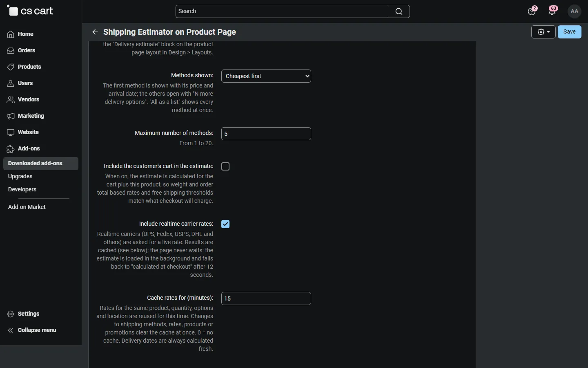This screenshot has width=588, height=368.
Task: Click the Collapse menu double-arrow icon
Action: point(11,330)
